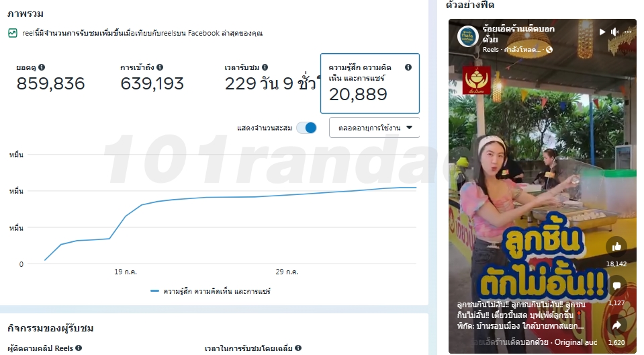Mute the reel preview with the speaker icon
The image size is (644, 355).
point(615,32)
